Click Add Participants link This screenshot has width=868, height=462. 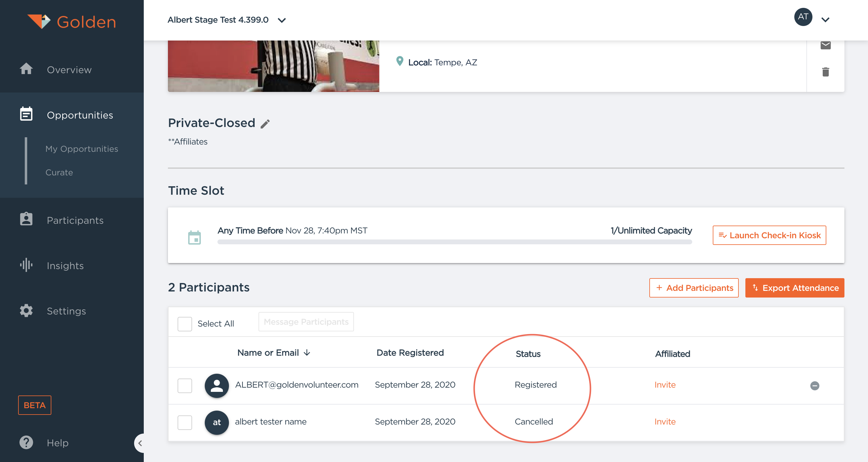695,288
